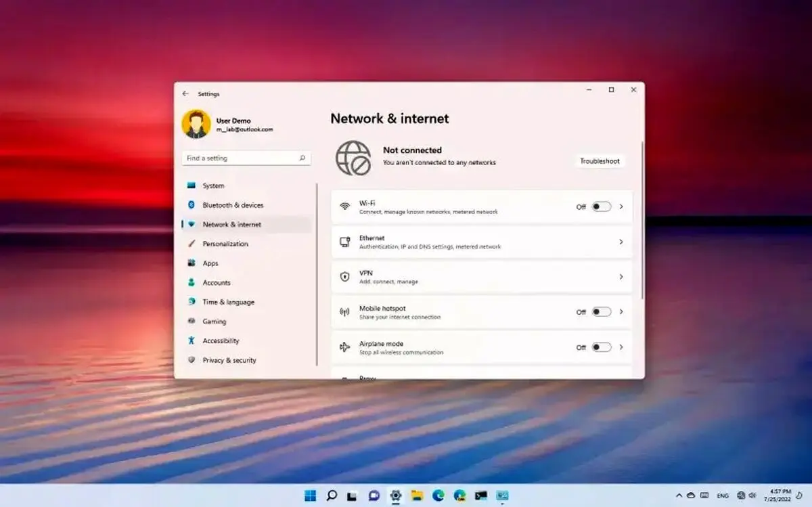Click OneDrive cloud tray icon
This screenshot has width=812, height=507.
tap(692, 495)
